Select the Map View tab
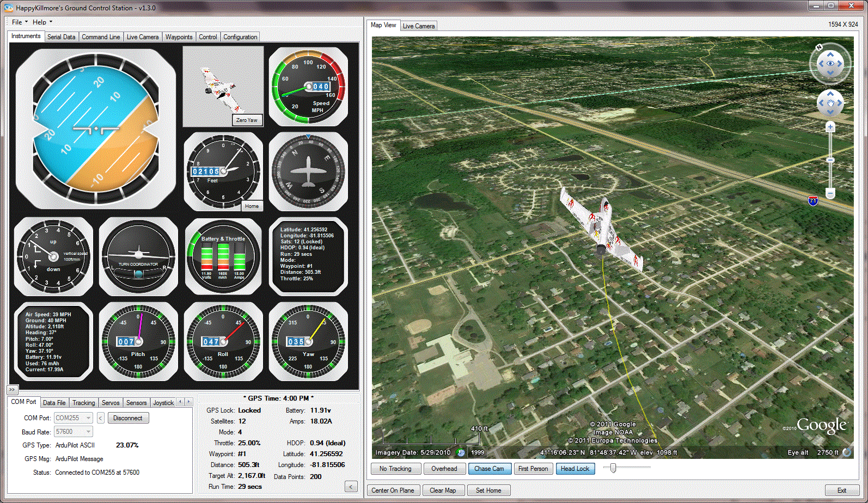This screenshot has height=503, width=868. (383, 25)
